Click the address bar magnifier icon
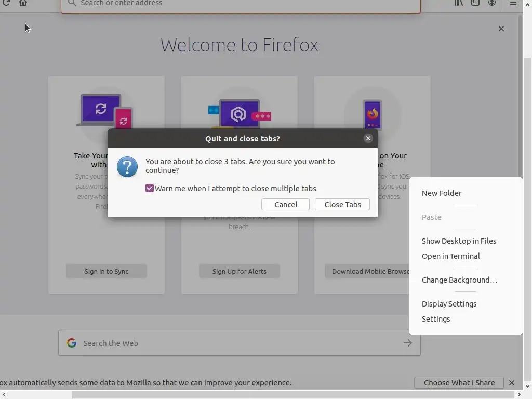This screenshot has height=399, width=532. coord(72,3)
